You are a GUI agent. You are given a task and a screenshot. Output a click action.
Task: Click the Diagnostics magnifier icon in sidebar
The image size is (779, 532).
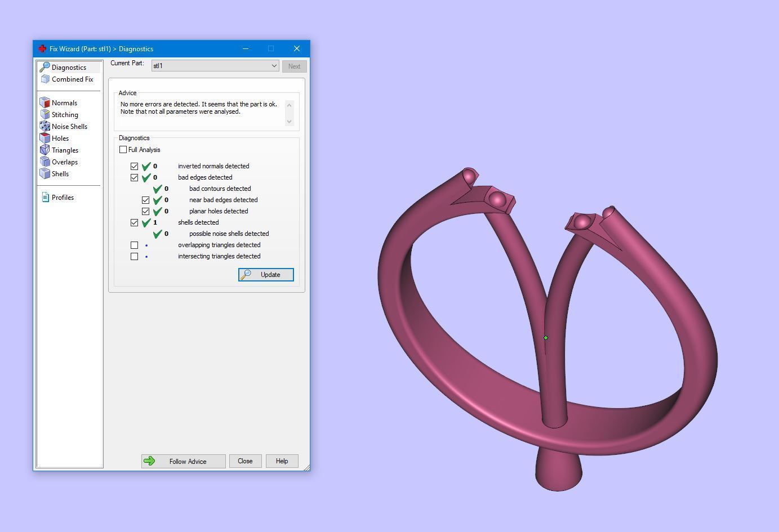(44, 67)
